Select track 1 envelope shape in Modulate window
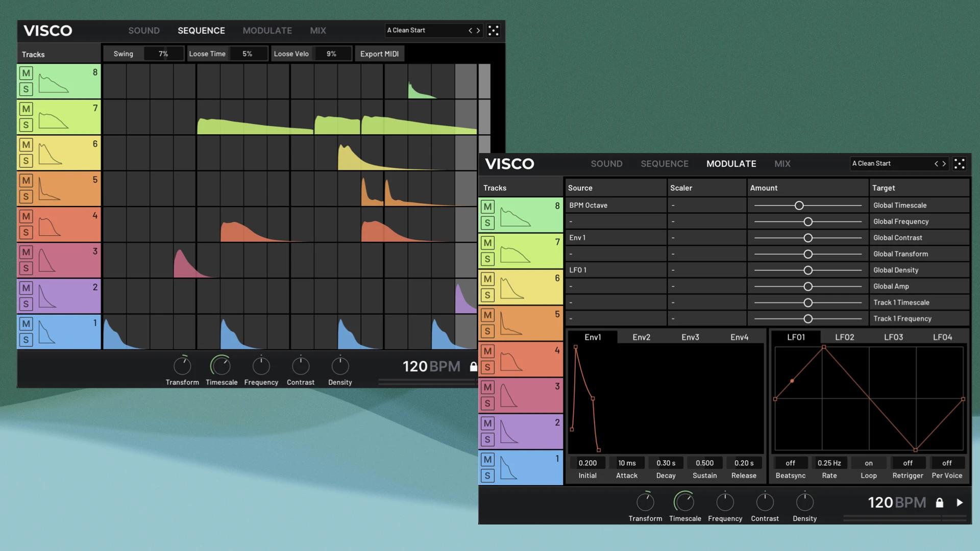Viewport: 980px width, 551px height. pyautogui.click(x=508, y=468)
